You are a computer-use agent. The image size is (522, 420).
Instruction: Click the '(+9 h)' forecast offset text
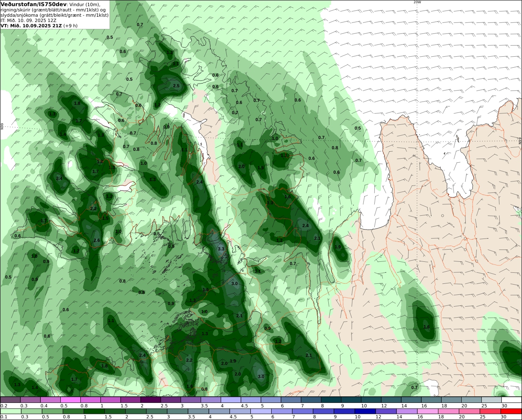[x=71, y=25]
